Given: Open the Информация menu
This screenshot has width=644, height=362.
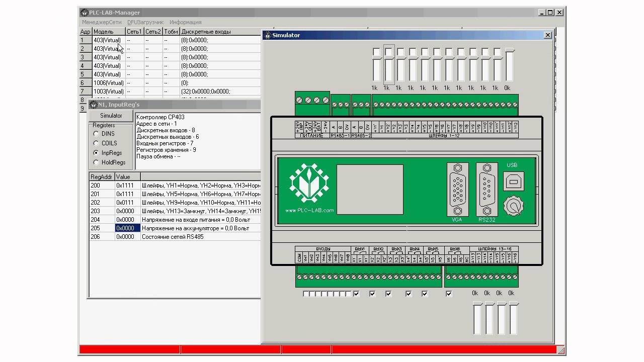Looking at the screenshot, I should [x=186, y=22].
